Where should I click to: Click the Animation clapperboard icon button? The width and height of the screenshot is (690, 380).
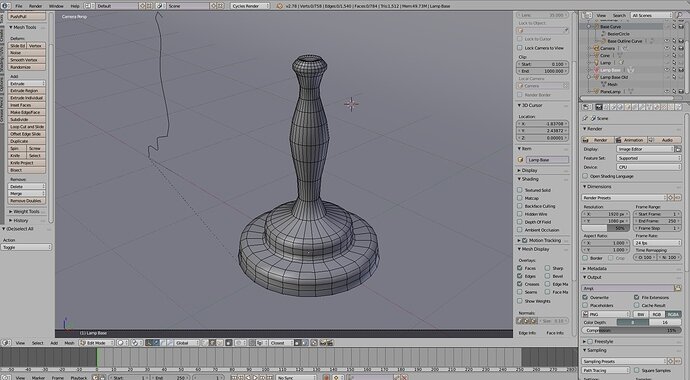(618, 140)
